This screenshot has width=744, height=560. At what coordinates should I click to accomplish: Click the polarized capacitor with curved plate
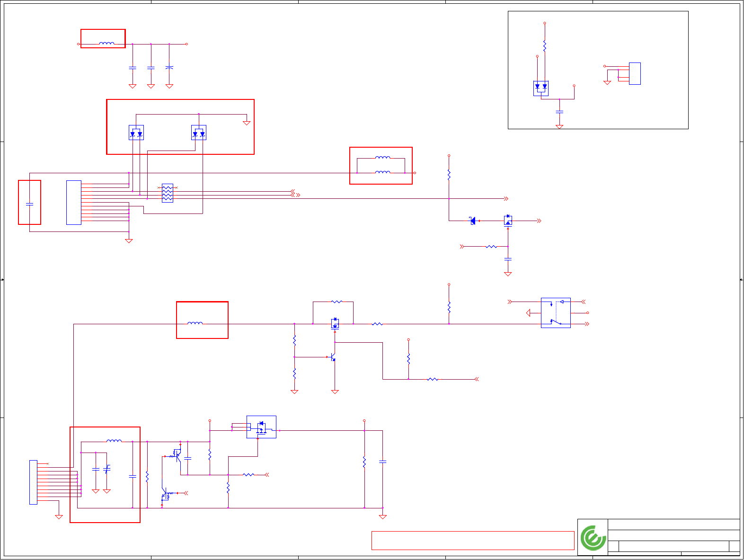pyautogui.click(x=169, y=68)
